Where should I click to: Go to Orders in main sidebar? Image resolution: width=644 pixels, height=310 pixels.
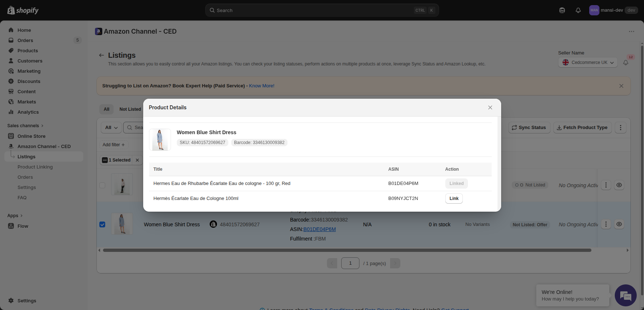pos(25,40)
